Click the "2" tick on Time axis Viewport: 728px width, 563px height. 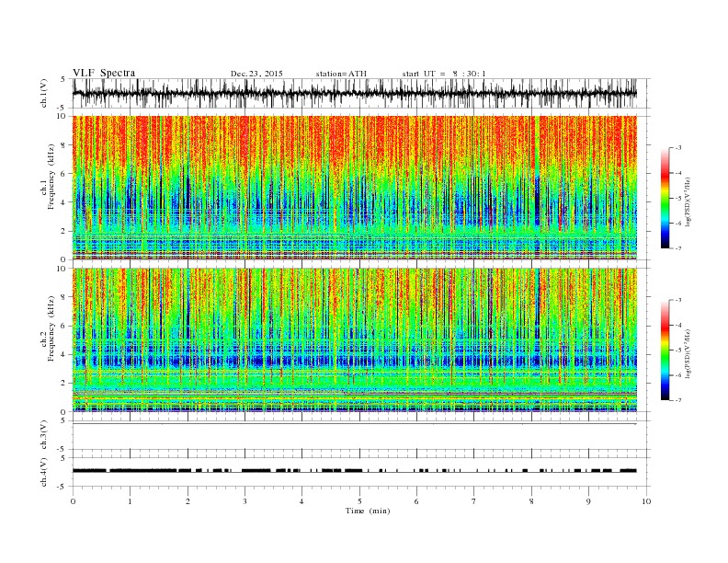click(188, 501)
